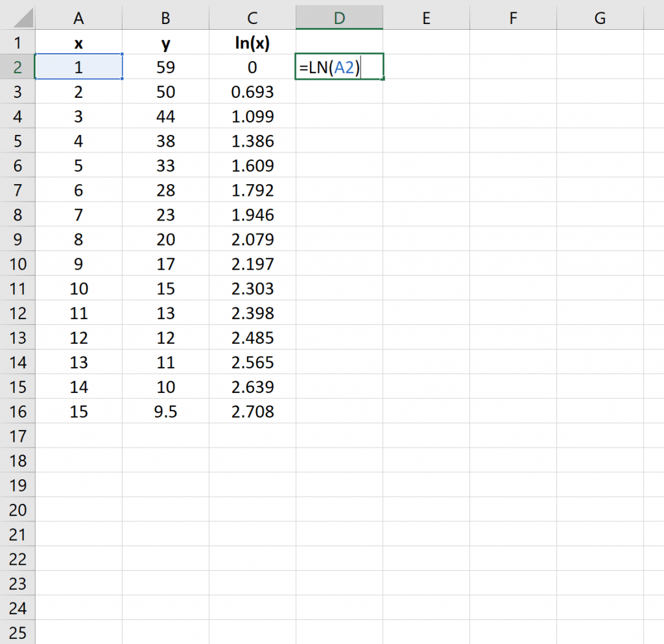Click cell containing formula =LN(A2)
The height and width of the screenshot is (644, 664).
point(339,67)
